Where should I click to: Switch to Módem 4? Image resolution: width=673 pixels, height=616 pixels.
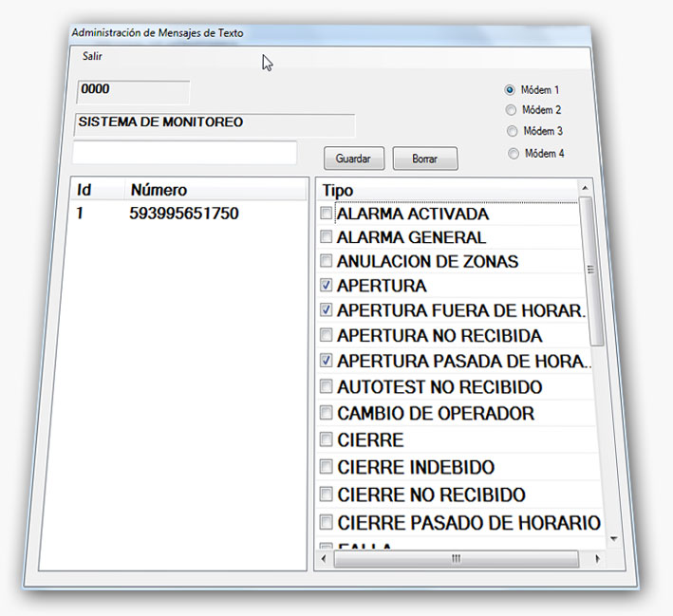point(514,154)
